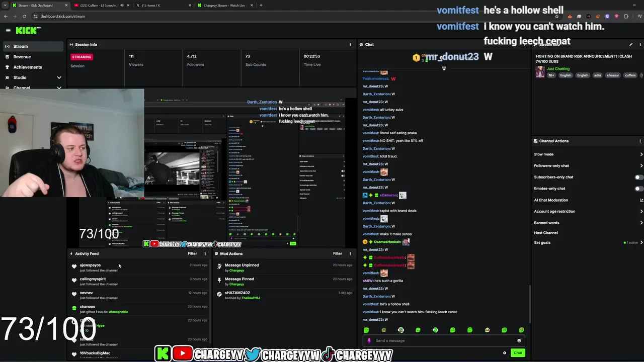Pick the last emote in quick emote row
Viewport: 644px width, 362px height.
pyautogui.click(x=521, y=330)
